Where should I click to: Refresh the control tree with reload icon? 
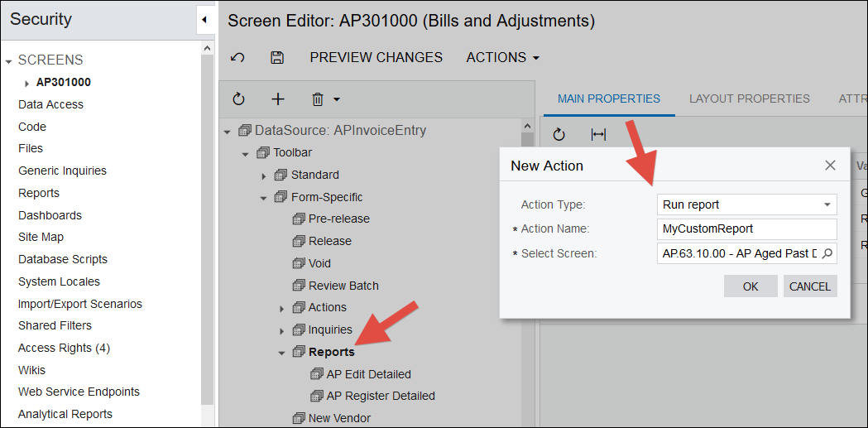click(239, 99)
